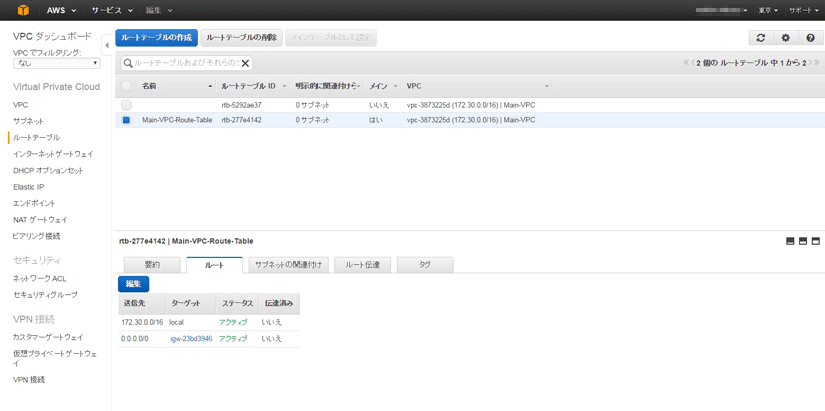This screenshot has width=825, height=411.
Task: Clear the route table search box
Action: 245,63
